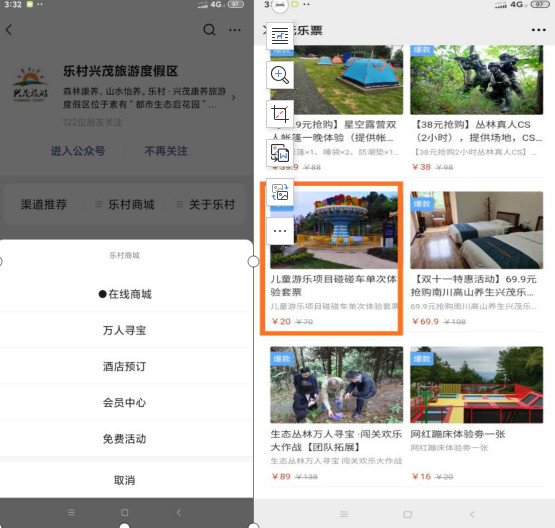This screenshot has height=528, width=555.
Task: Open the children's carousel ride product image
Action: (x=334, y=230)
